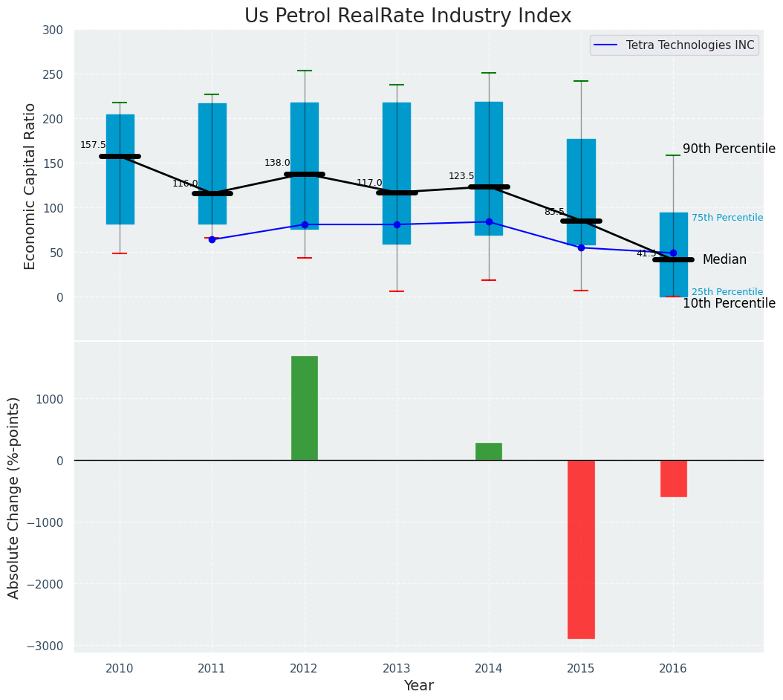
Task: Click the green 2012 absolute change bar
Action: tap(304, 408)
